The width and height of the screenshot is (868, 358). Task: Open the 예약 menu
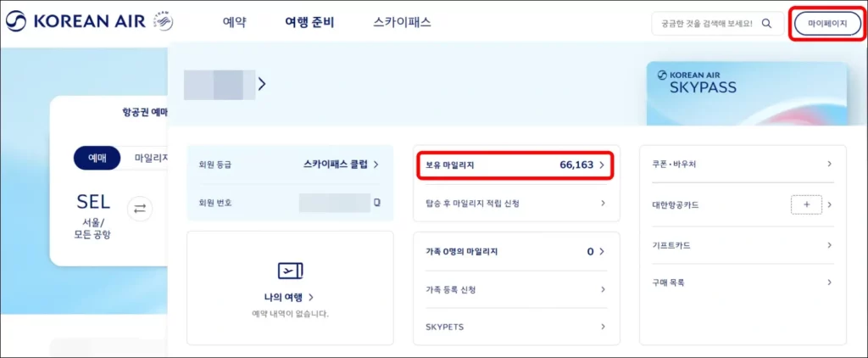click(234, 23)
